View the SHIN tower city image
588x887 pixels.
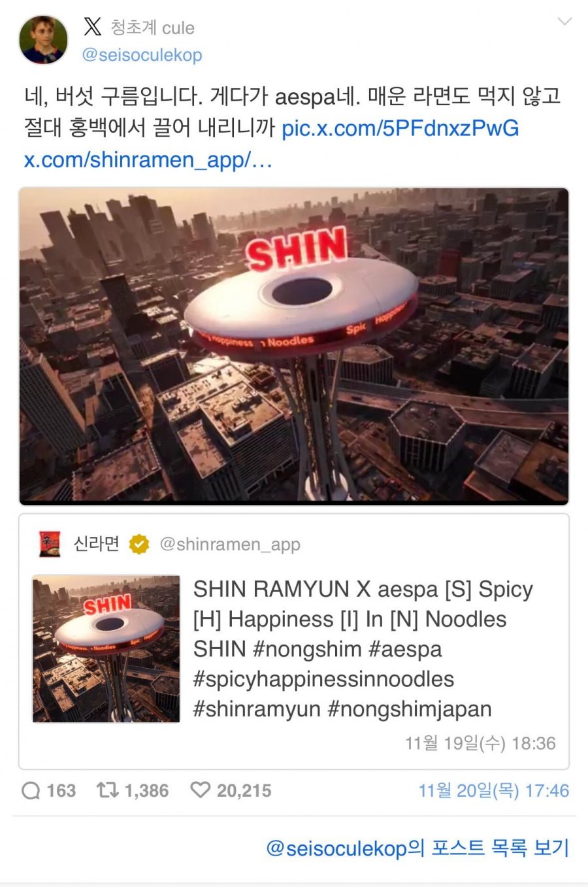coord(294,346)
